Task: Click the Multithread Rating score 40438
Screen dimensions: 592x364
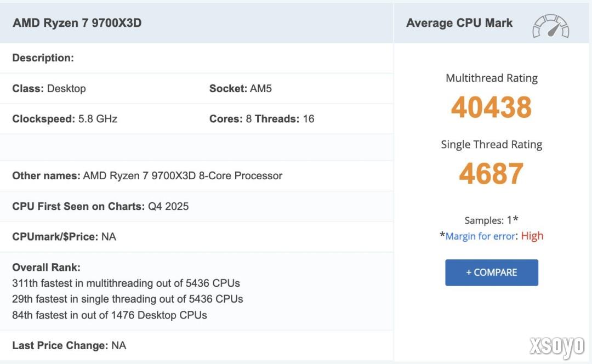Action: [491, 107]
